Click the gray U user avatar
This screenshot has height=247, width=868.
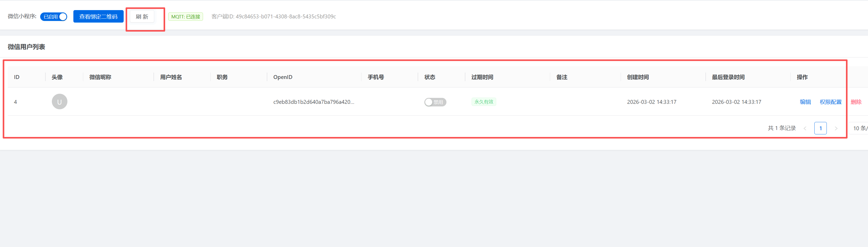(x=59, y=102)
